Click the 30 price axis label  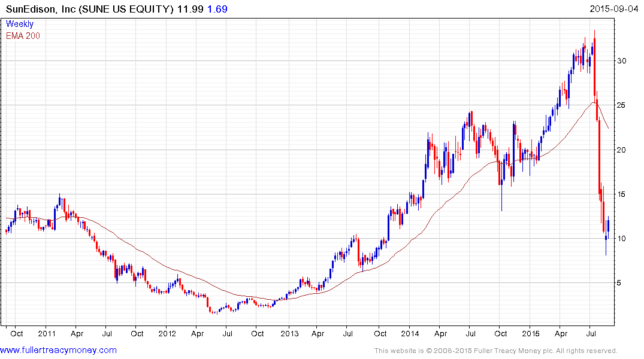pyautogui.click(x=621, y=60)
